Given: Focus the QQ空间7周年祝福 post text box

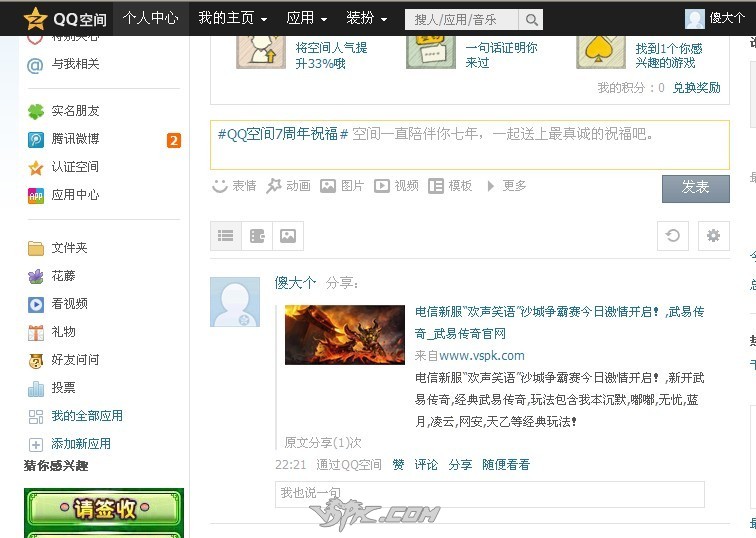Looking at the screenshot, I should click(470, 145).
